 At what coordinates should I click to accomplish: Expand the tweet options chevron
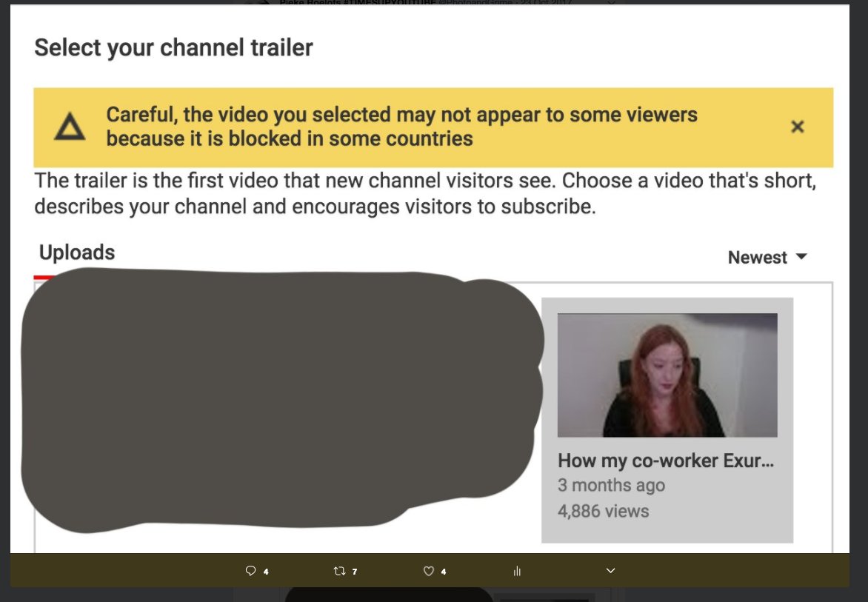tap(610, 570)
